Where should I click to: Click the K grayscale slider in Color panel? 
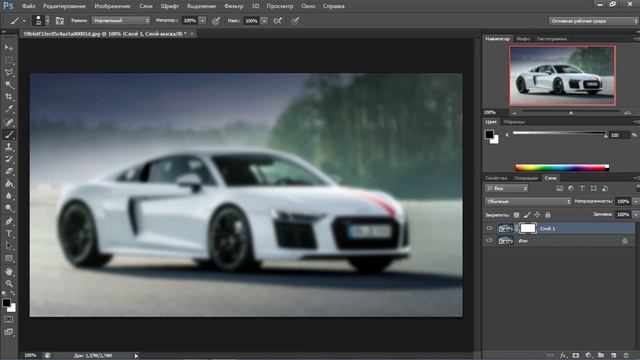pyautogui.click(x=559, y=133)
